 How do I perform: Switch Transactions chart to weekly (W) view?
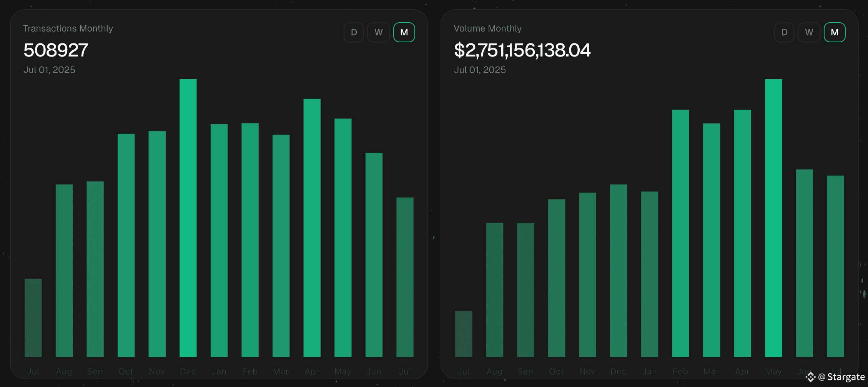click(379, 32)
